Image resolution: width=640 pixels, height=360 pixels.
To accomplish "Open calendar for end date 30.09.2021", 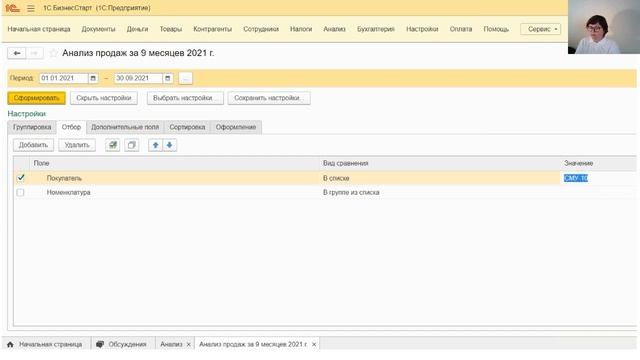I will pyautogui.click(x=168, y=78).
